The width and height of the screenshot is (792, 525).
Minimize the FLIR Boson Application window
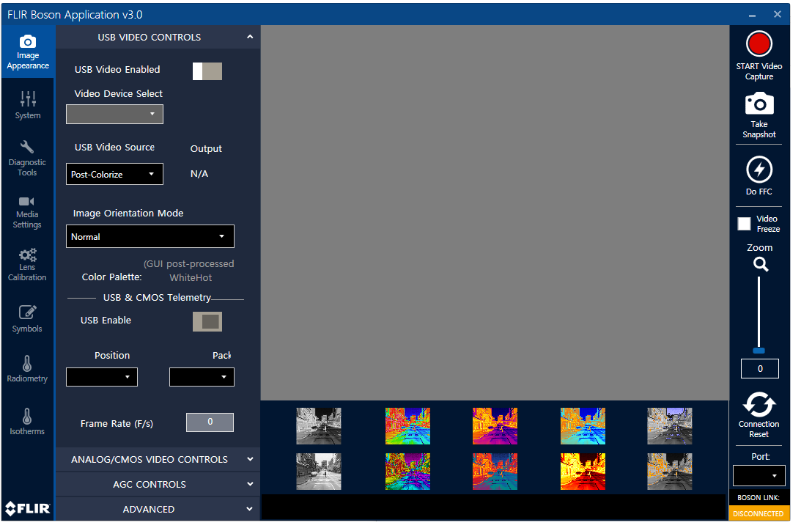[752, 15]
